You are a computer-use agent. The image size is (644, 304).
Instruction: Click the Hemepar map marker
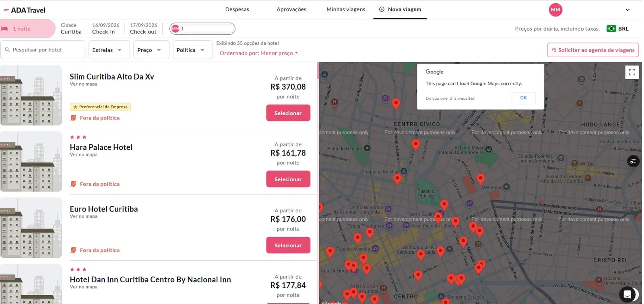pos(507,187)
